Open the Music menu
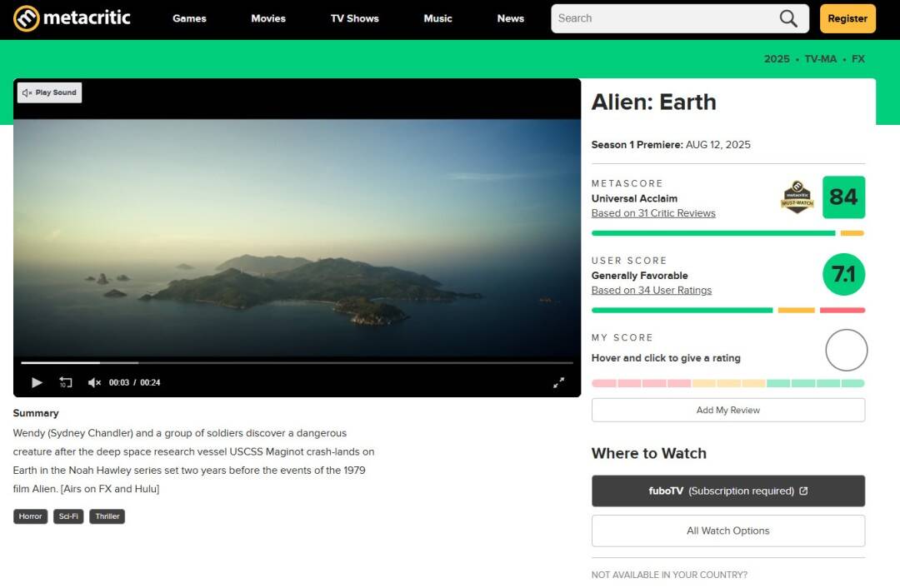 [x=438, y=18]
